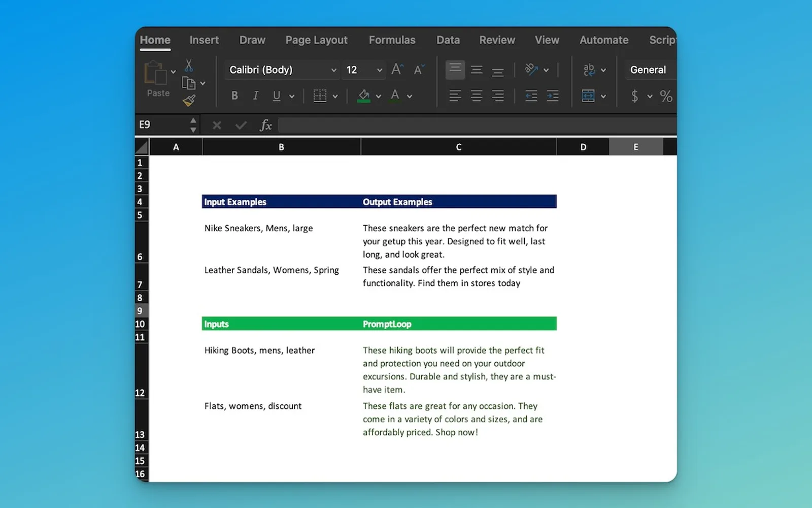Click the Cut scissors icon
Image resolution: width=812 pixels, height=508 pixels.
(189, 66)
